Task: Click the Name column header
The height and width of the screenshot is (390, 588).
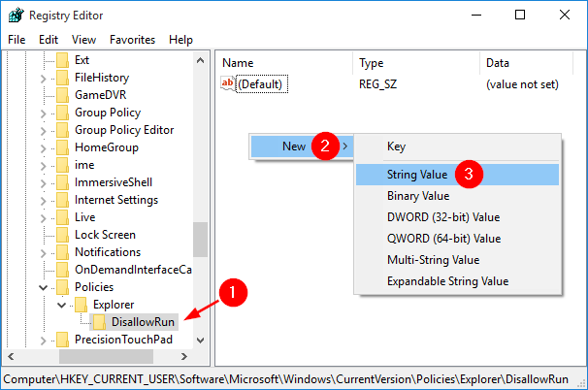Action: 238,63
